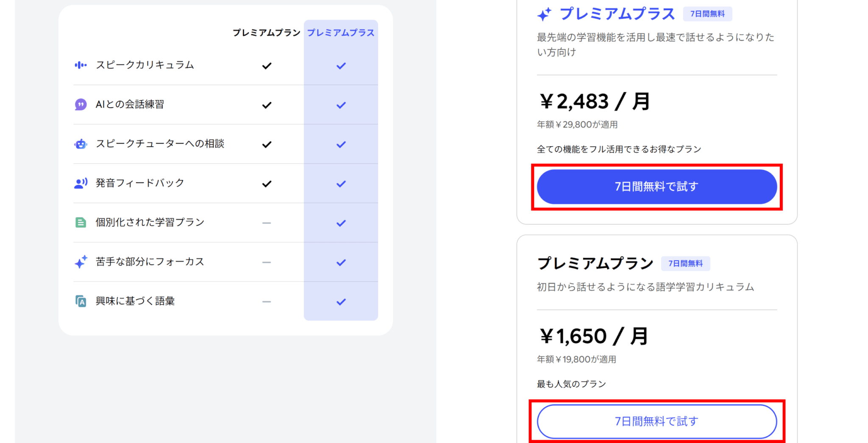Click the pronunciation feedback speaker icon
This screenshot has height=443, width=868.
tap(81, 183)
